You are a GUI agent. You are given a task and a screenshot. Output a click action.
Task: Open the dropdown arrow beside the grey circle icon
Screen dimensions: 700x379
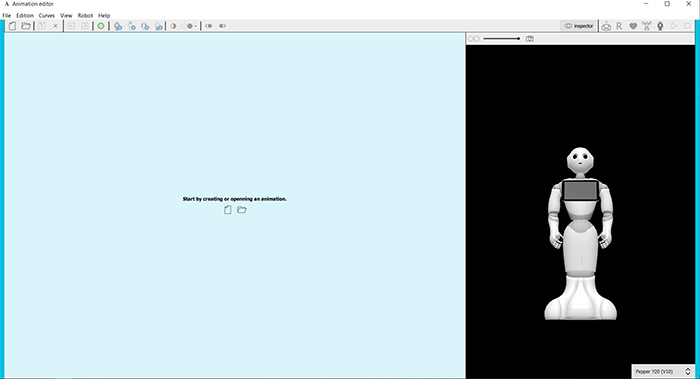pyautogui.click(x=196, y=26)
